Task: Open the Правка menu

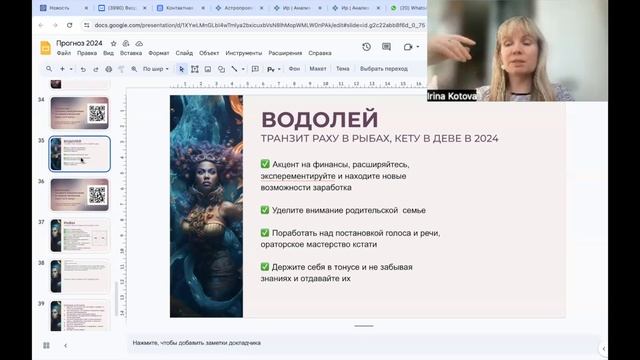Action: coord(87,53)
